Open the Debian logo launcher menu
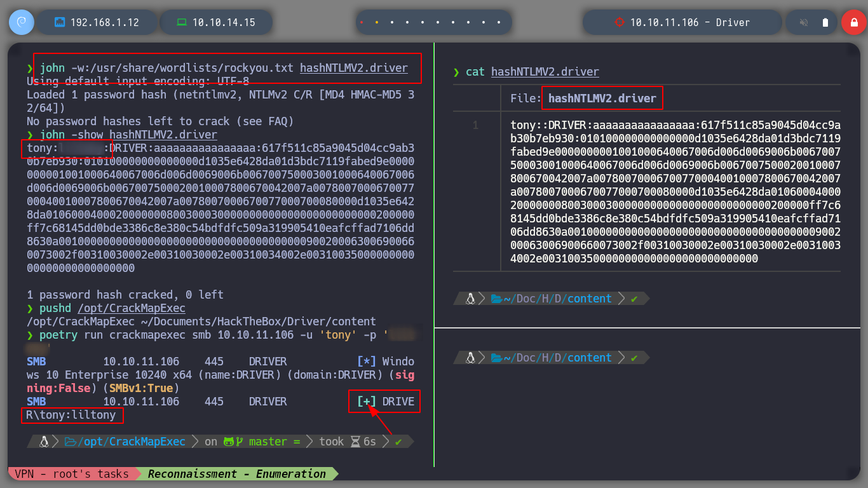Screen dimensions: 868x488 click(x=20, y=22)
